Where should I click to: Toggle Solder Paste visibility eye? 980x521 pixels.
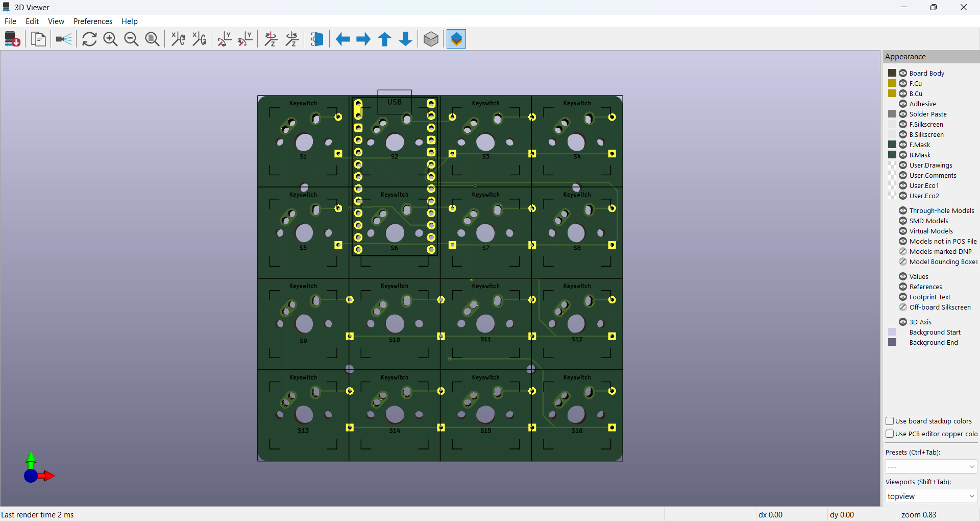click(x=903, y=114)
